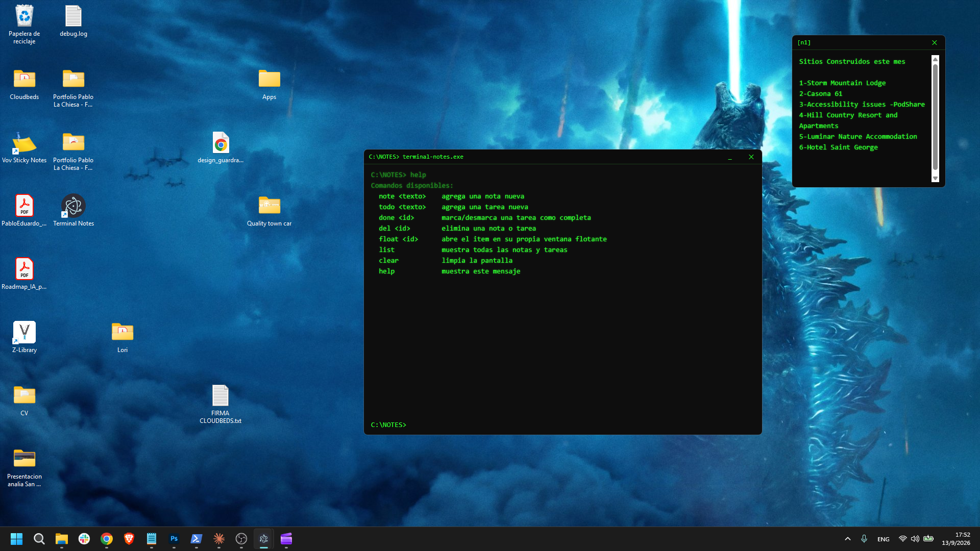Open the purple clapperboard taskbar app

(x=286, y=539)
